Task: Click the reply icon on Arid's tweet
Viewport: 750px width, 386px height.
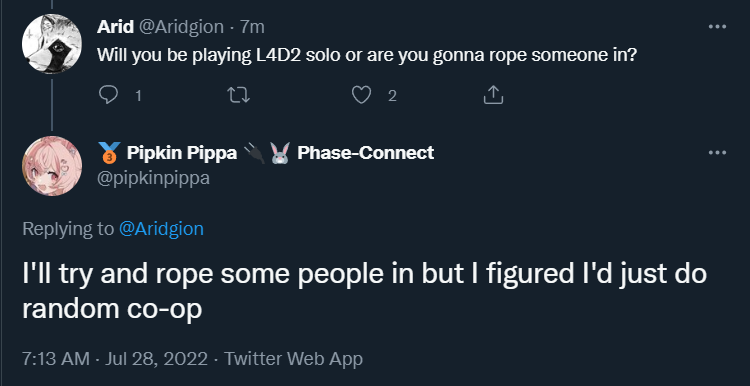Action: pyautogui.click(x=108, y=95)
